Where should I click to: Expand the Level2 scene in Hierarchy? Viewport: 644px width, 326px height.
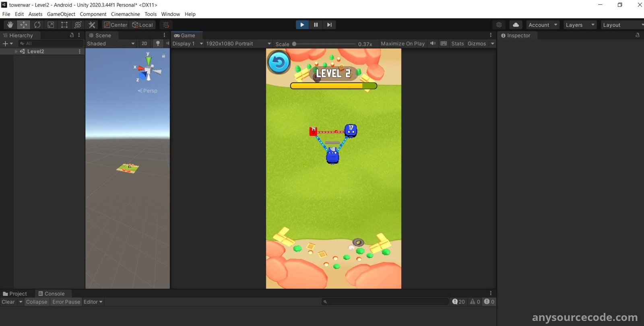tap(16, 52)
